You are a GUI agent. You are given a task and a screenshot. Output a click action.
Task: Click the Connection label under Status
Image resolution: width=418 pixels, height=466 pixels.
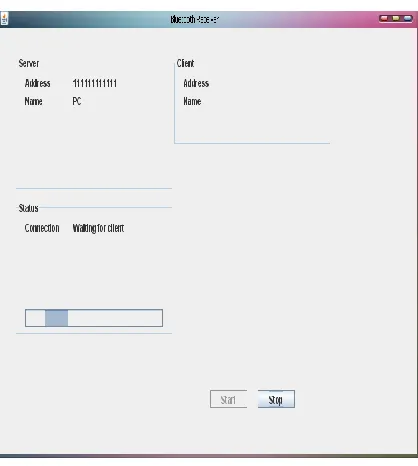pos(42,228)
